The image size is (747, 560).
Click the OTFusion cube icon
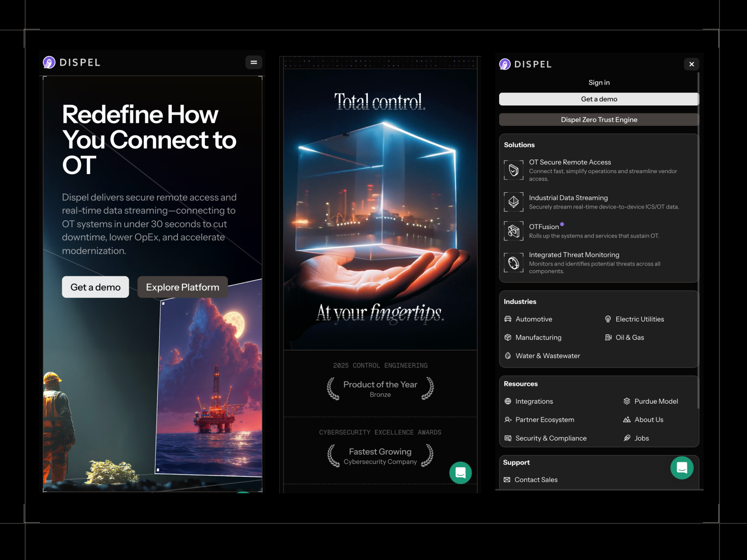point(514,231)
